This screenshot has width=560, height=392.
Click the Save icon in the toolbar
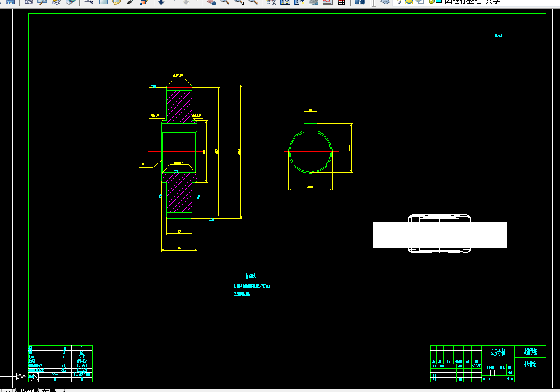[10, 1]
